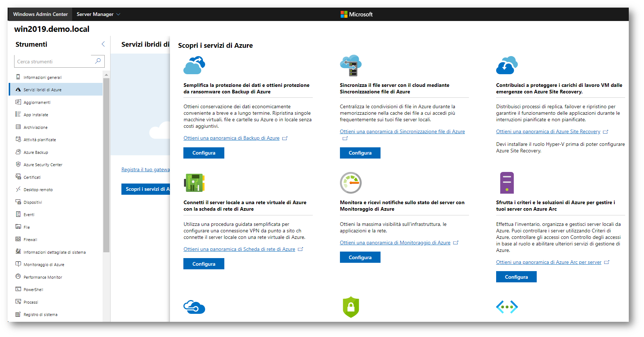Click the Azure Backup cloud illustration card icon
644x337 pixels.
coord(194,65)
